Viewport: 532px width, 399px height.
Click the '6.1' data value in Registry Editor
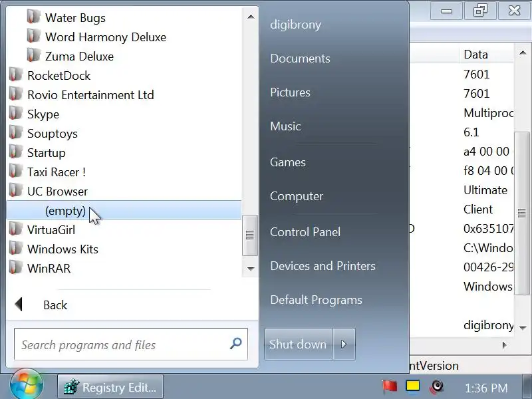471,132
